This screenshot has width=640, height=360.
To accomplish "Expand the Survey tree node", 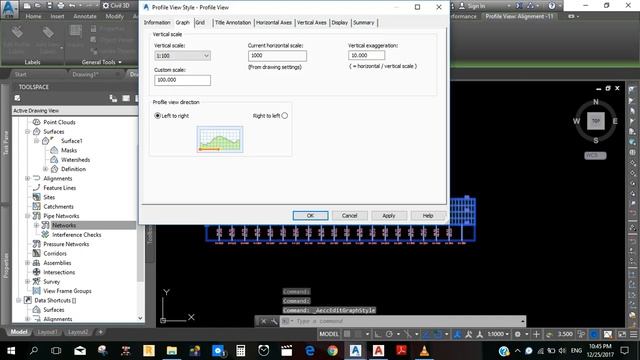I will pyautogui.click(x=27, y=282).
